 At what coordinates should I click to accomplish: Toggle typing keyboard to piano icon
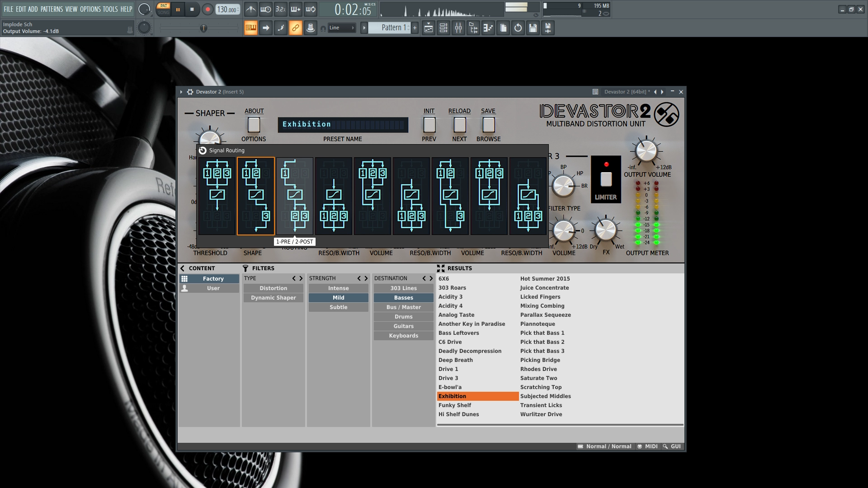click(x=251, y=28)
